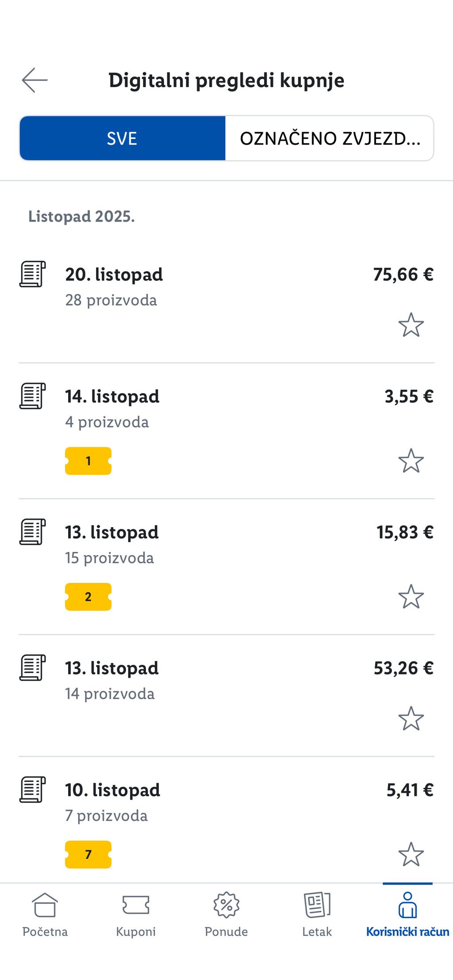Star the 3,55 € receipt
The width and height of the screenshot is (453, 980).
click(x=411, y=461)
